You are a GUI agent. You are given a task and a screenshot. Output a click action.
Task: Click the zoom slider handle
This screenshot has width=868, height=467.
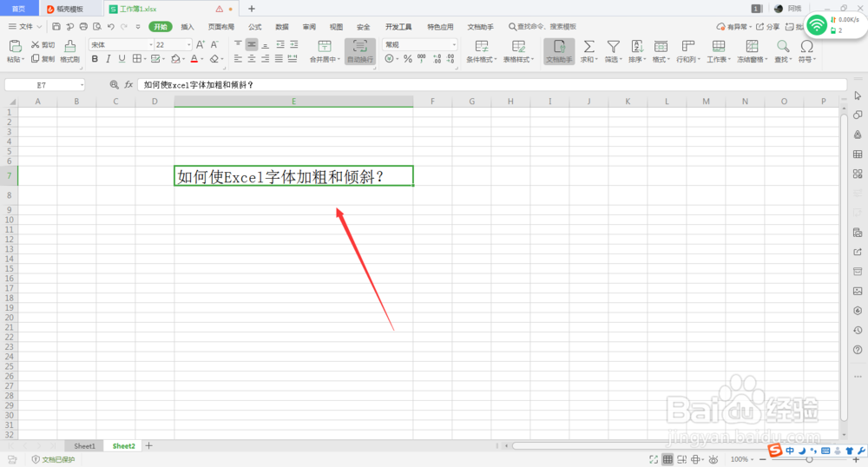point(809,460)
